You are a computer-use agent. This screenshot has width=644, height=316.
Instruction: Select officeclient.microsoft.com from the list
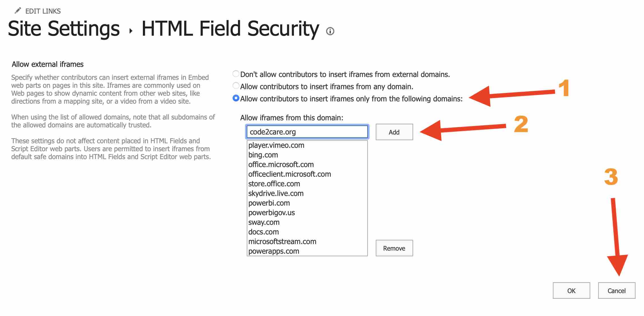click(x=289, y=174)
